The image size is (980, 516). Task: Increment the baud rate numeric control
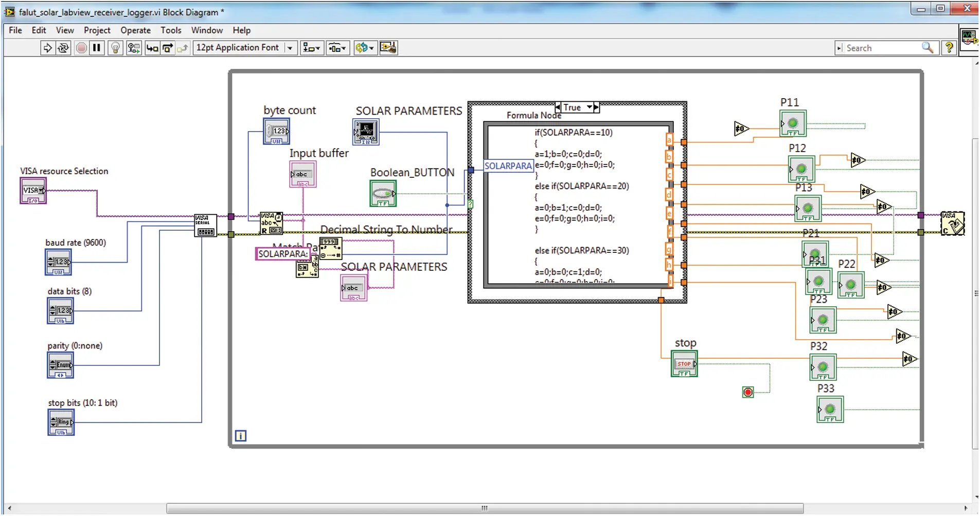[51, 259]
